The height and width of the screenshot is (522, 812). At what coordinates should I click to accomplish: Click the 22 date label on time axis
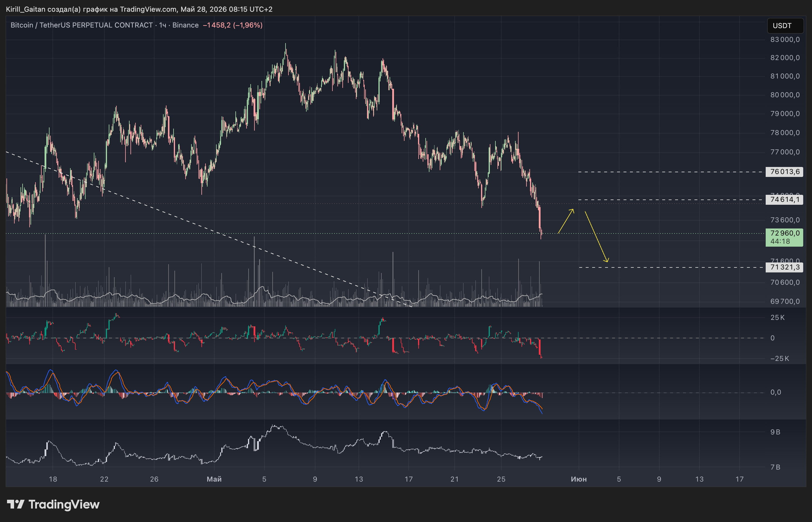(104, 479)
